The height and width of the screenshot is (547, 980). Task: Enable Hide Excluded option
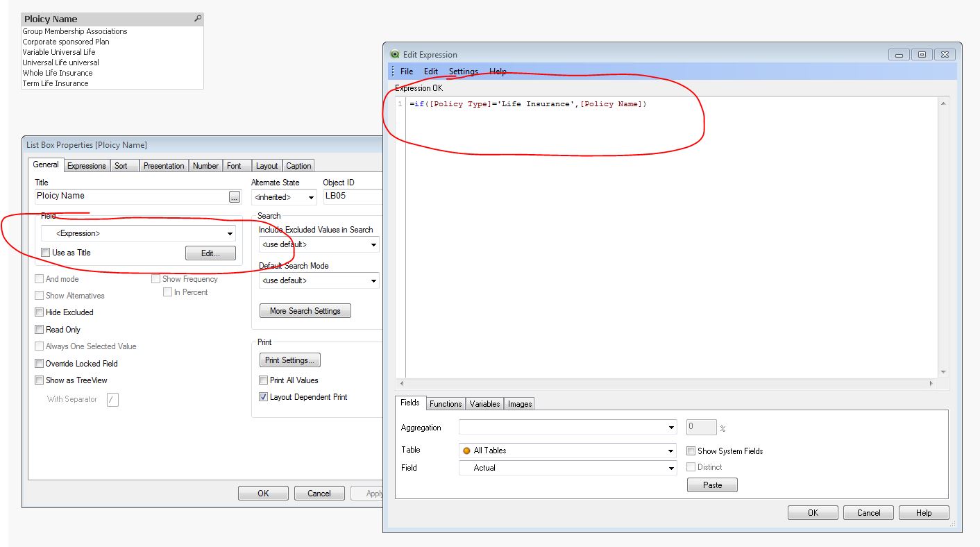point(40,312)
